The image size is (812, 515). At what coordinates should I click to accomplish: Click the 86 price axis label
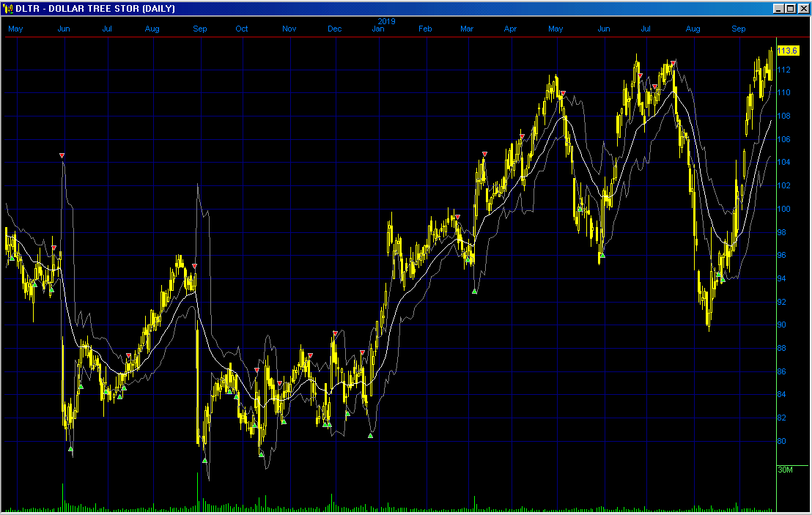click(x=782, y=371)
